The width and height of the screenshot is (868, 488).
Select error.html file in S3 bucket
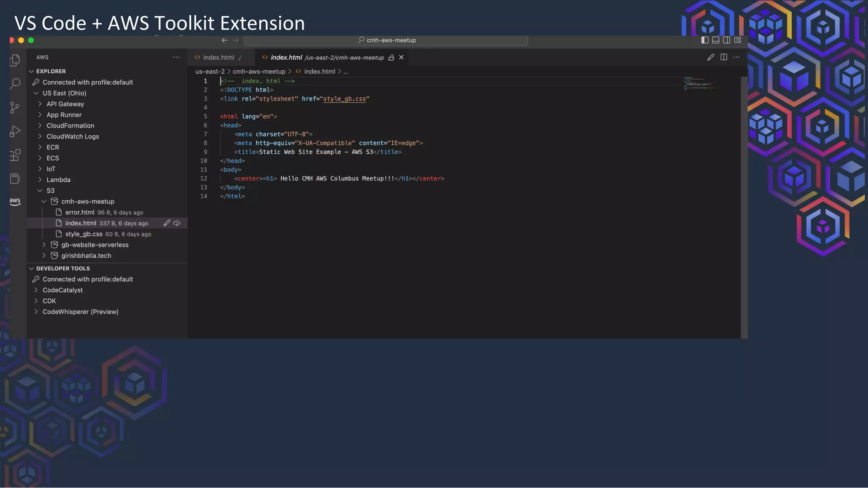tap(107, 212)
